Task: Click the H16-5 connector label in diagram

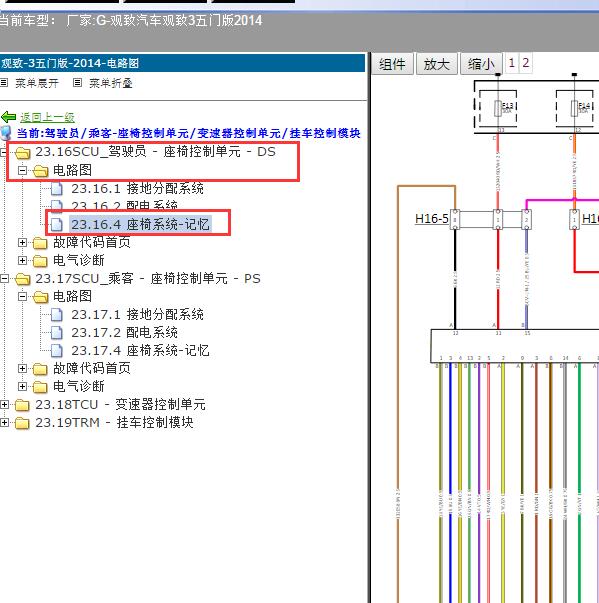Action: pyautogui.click(x=431, y=218)
